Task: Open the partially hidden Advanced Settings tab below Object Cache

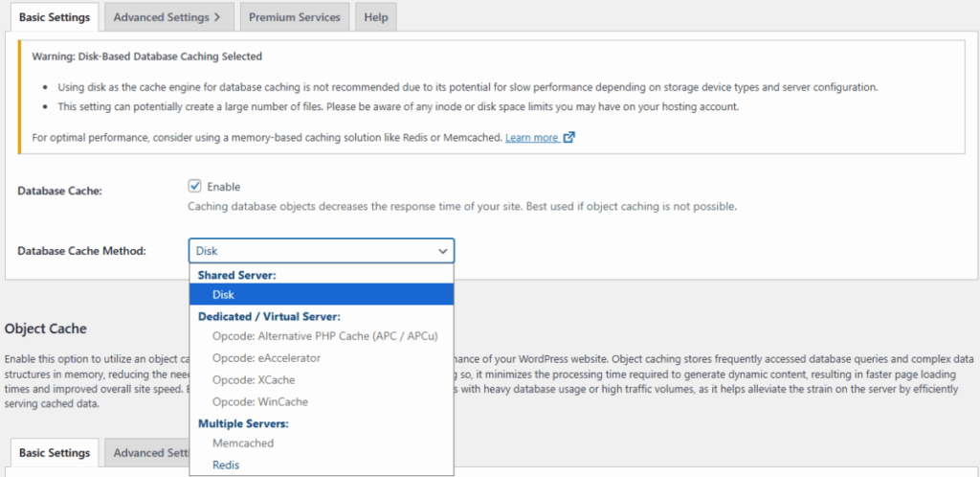Action: point(145,453)
